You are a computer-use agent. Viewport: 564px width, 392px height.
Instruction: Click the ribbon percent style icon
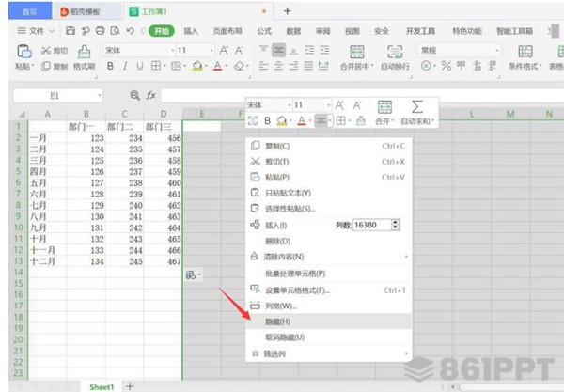(x=446, y=66)
